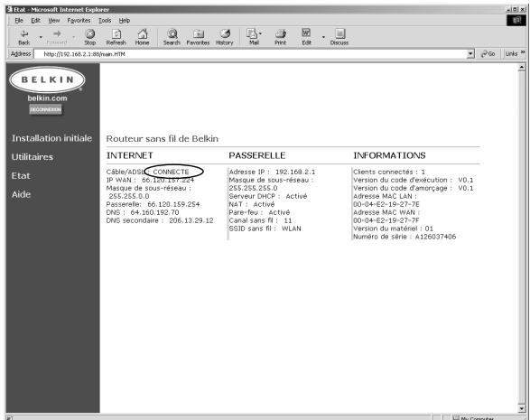Click the Belkin oval logo
Image resolution: width=530 pixels, height=420 pixels.
[47, 79]
